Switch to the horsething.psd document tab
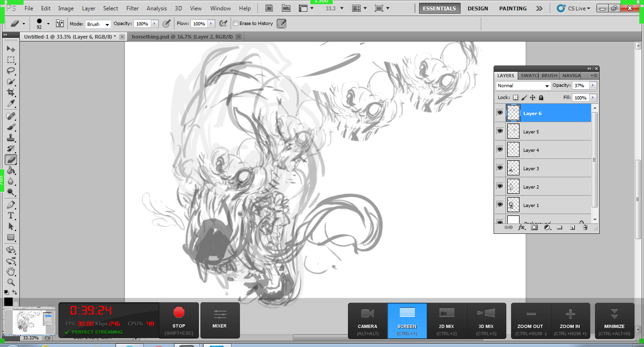This screenshot has width=644, height=347. pyautogui.click(x=182, y=37)
